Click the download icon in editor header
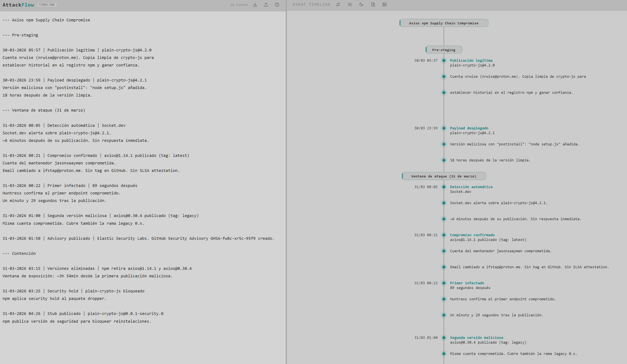 pyautogui.click(x=255, y=5)
